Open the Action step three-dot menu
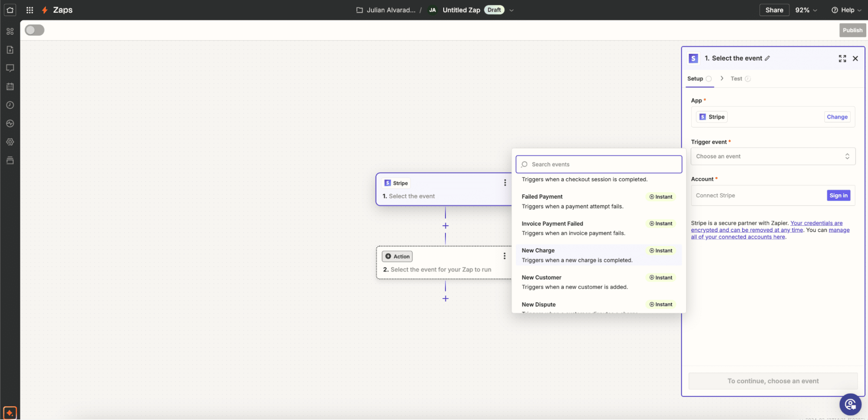 [x=505, y=256]
